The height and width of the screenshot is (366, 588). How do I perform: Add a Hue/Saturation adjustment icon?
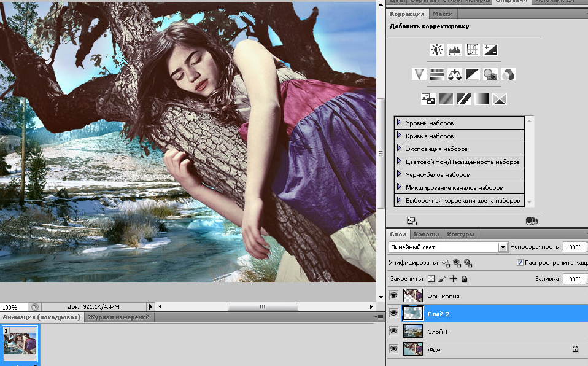437,74
